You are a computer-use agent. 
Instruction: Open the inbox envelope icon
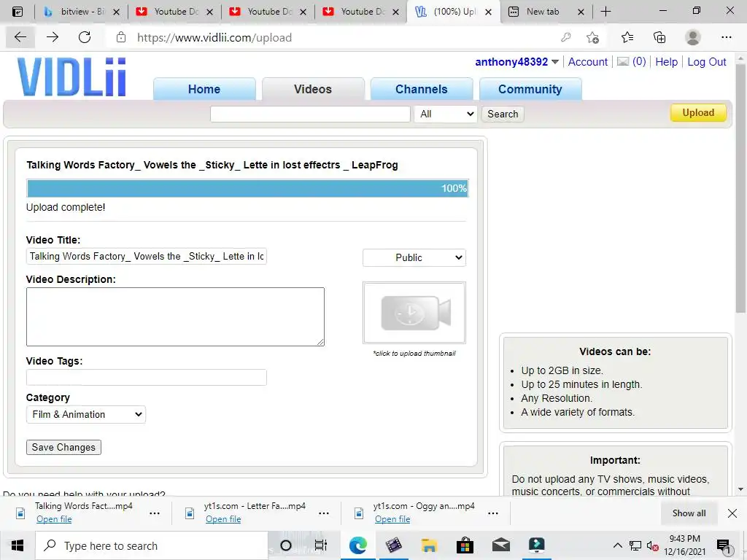623,61
